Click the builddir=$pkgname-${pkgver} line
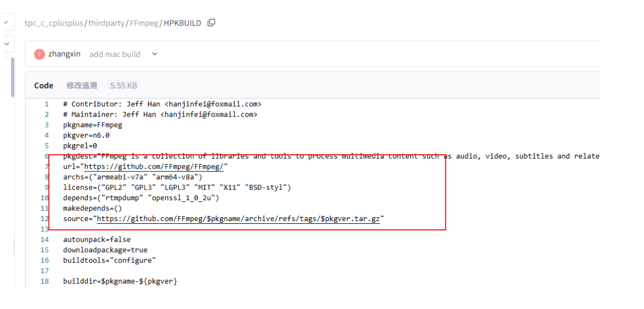This screenshot has width=644, height=309. tap(120, 281)
